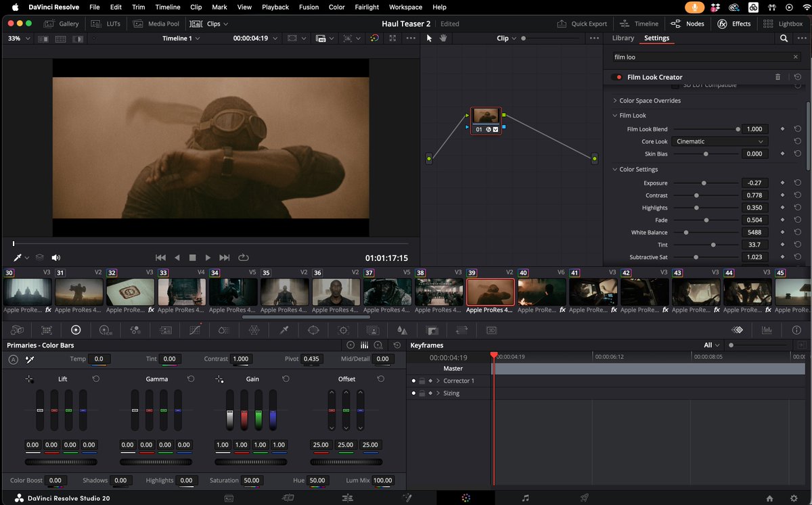Screen dimensions: 812x505
Task: Open the Qualifier eyedropper palette
Action: click(284, 330)
